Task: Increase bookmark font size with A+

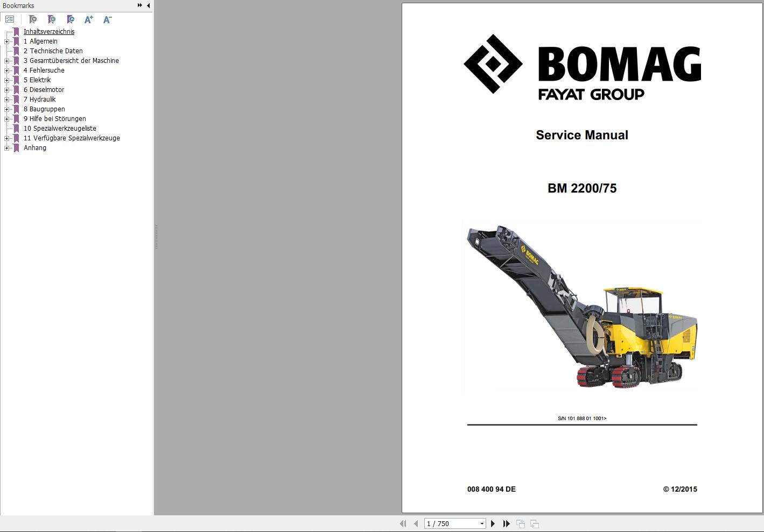Action: point(89,19)
